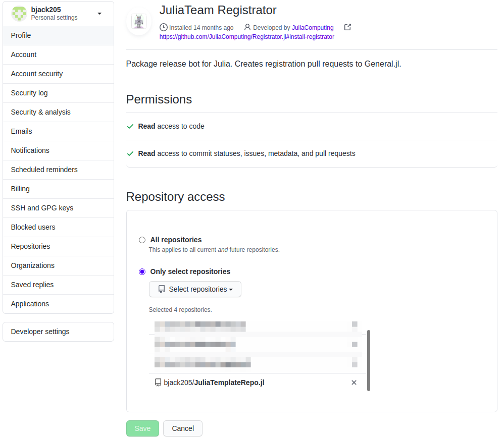Click the repository list scrollbar
The width and height of the screenshot is (504, 438).
[x=368, y=358]
